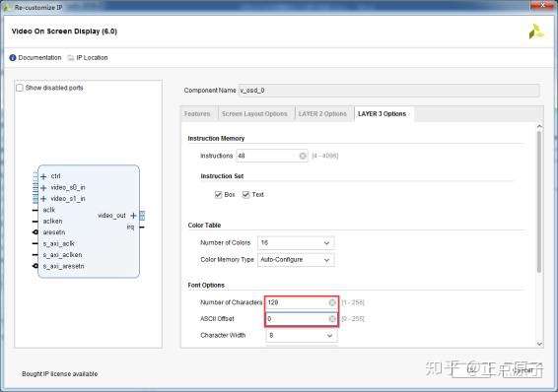Clear the ASCII Offset field icon
558x392 pixels.
[x=332, y=319]
